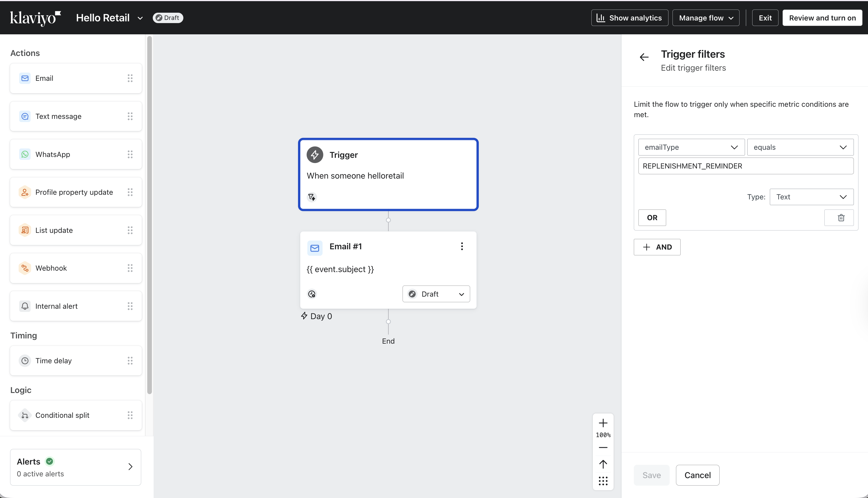Viewport: 868px width, 498px height.
Task: Click the trigger filter funnel icon on Trigger card
Action: pyautogui.click(x=312, y=197)
